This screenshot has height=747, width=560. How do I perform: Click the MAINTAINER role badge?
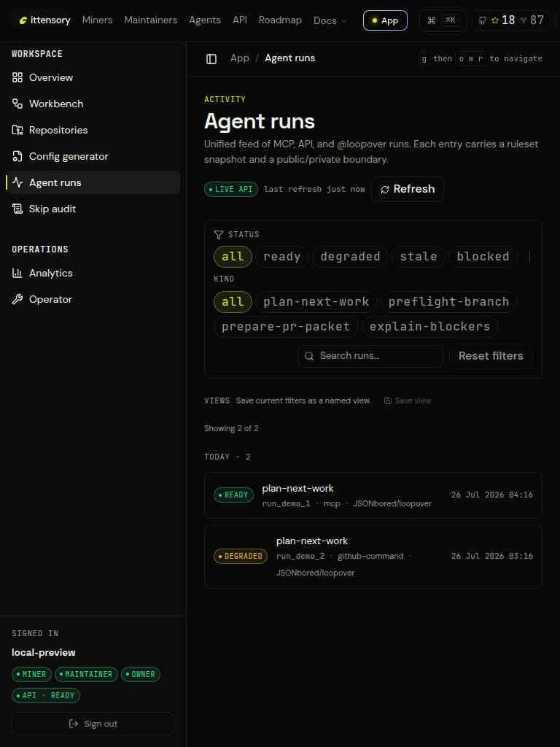pos(86,674)
